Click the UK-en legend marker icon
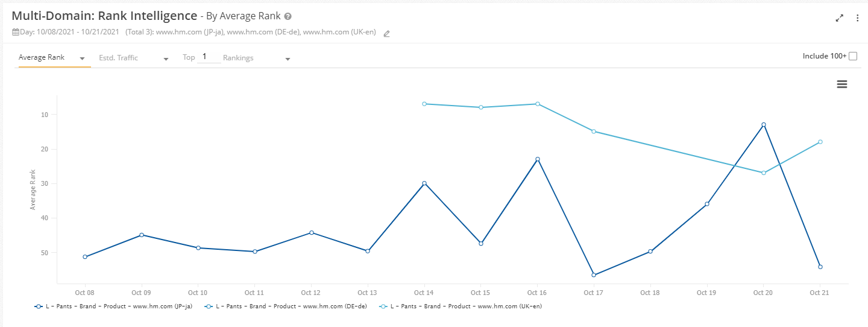 click(383, 306)
